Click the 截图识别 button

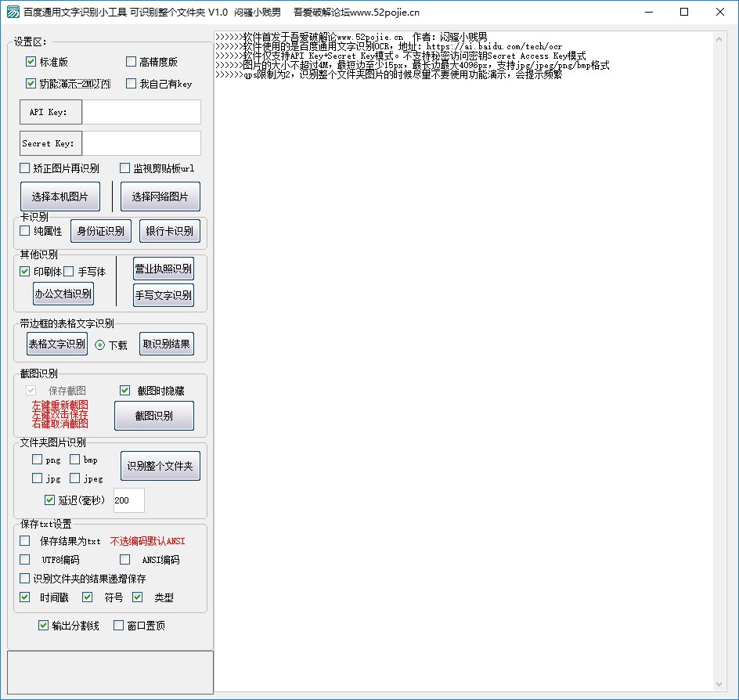(154, 416)
